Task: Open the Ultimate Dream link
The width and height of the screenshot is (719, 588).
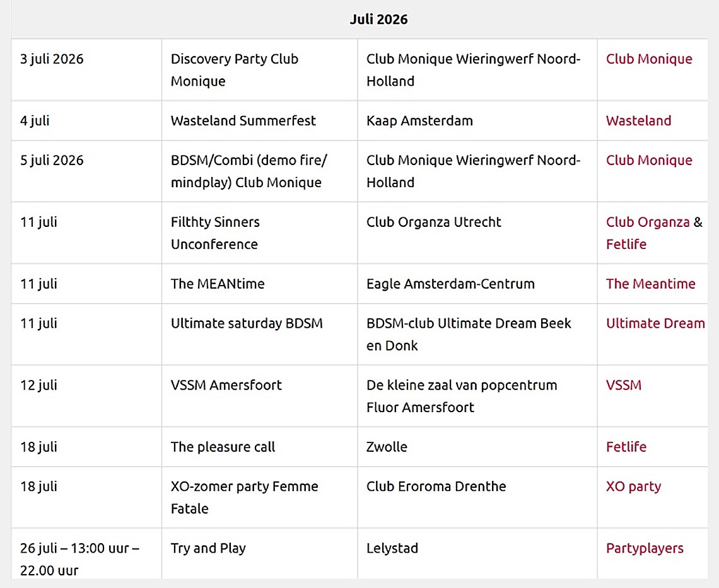Action: click(x=655, y=323)
